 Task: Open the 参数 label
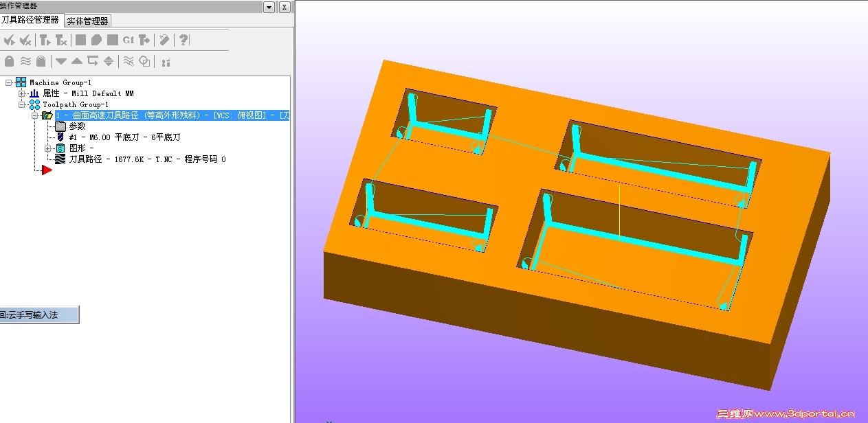(77, 126)
